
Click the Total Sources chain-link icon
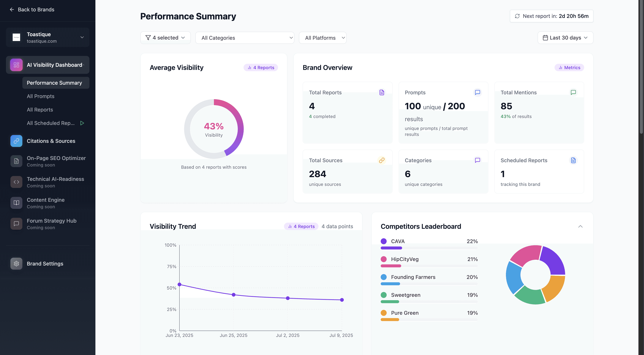pos(381,160)
